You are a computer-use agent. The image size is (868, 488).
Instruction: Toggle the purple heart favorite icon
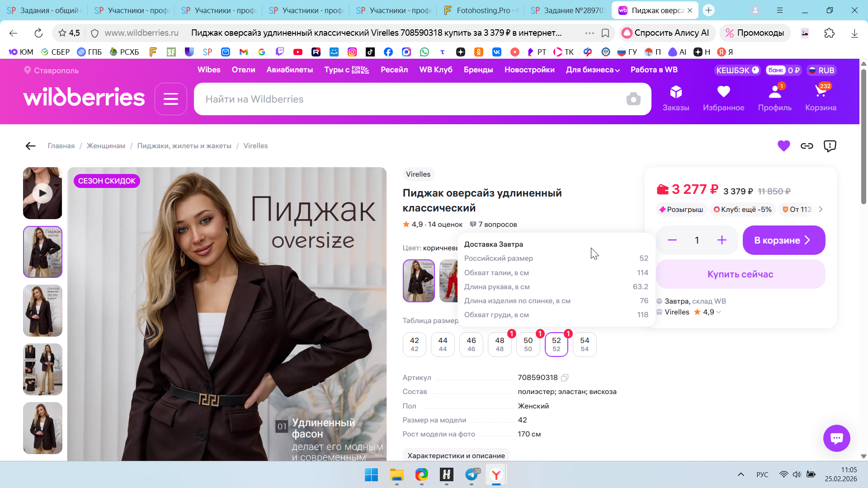click(783, 146)
